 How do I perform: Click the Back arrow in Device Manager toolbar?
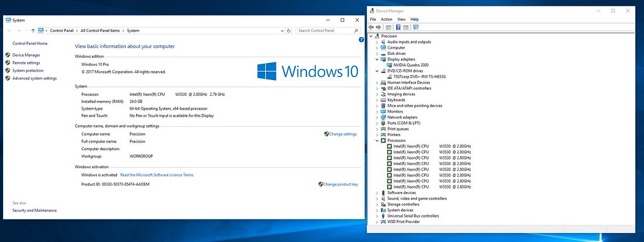(x=371, y=27)
